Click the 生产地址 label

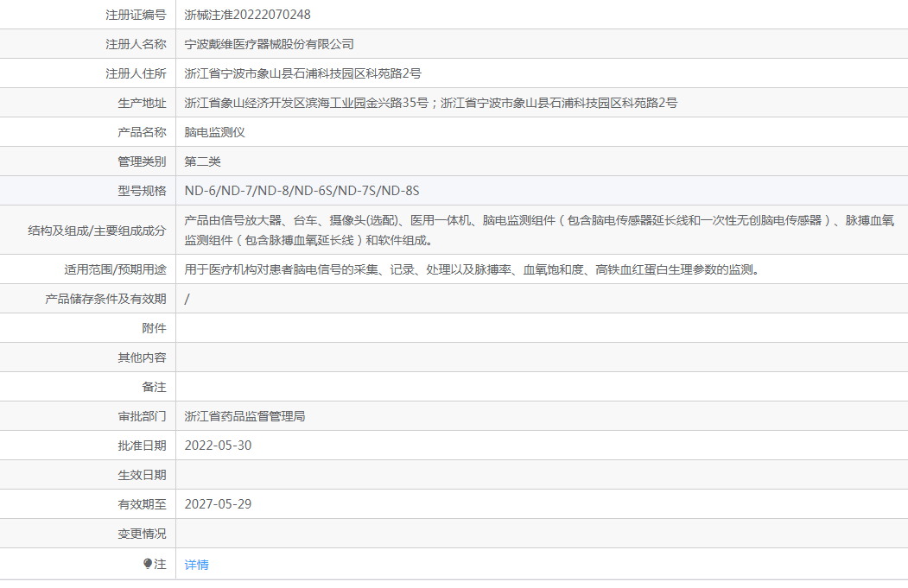[142, 103]
